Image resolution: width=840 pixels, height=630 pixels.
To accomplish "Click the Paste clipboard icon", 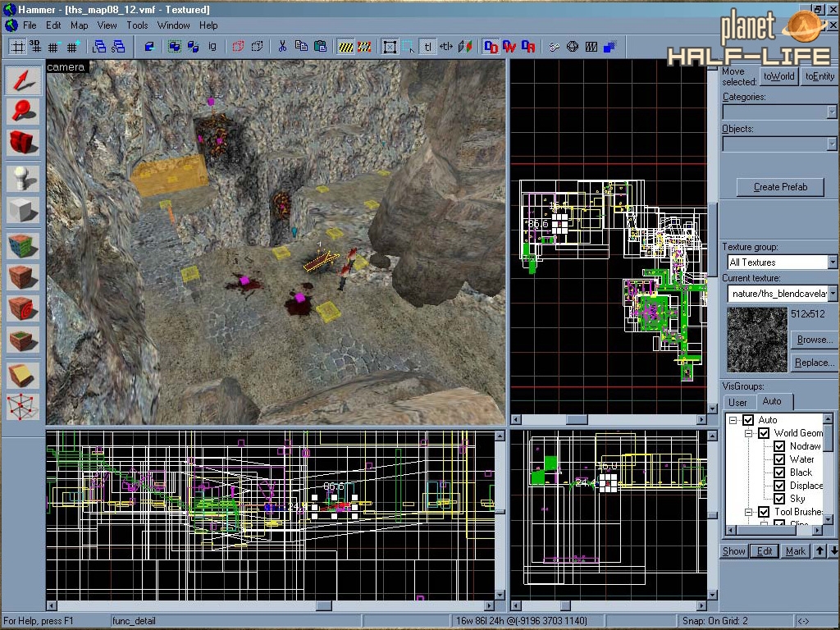I will [x=321, y=47].
